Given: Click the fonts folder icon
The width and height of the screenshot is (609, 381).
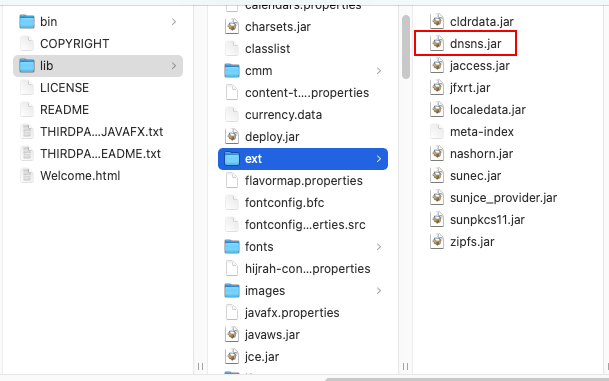Looking at the screenshot, I should coord(232,247).
